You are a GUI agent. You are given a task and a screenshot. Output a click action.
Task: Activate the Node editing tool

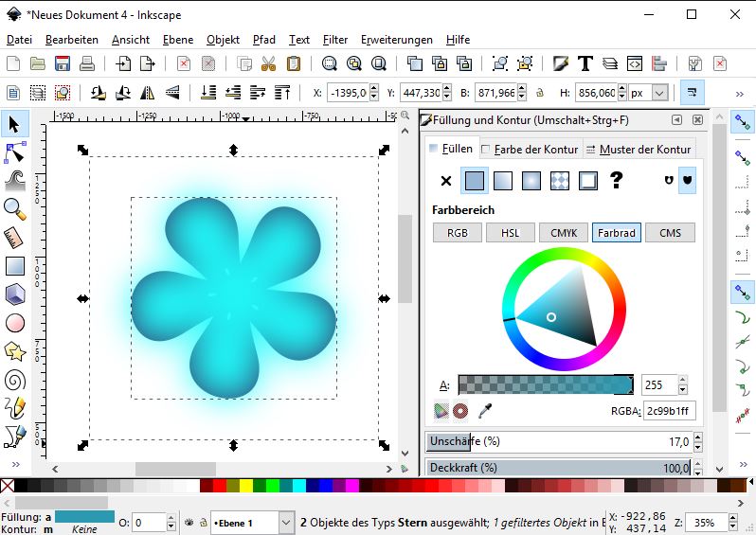coord(15,152)
